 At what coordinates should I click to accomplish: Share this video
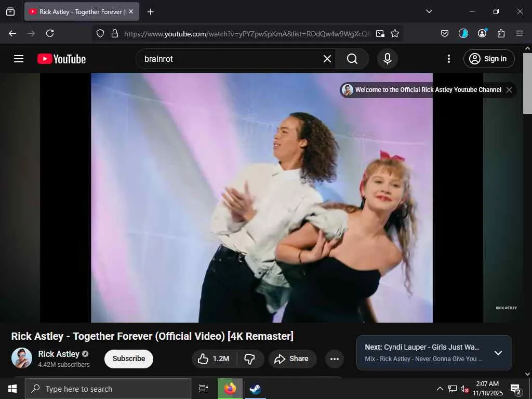pyautogui.click(x=292, y=358)
